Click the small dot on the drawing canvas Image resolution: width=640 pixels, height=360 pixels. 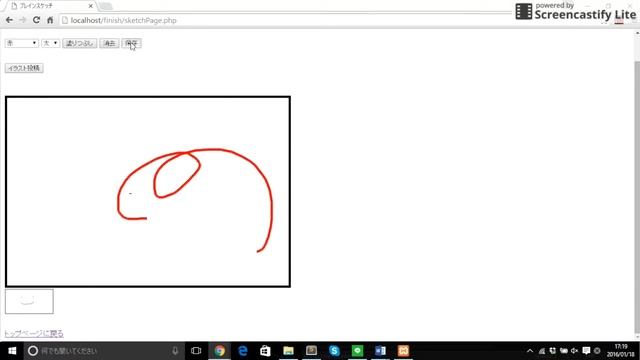[130, 193]
